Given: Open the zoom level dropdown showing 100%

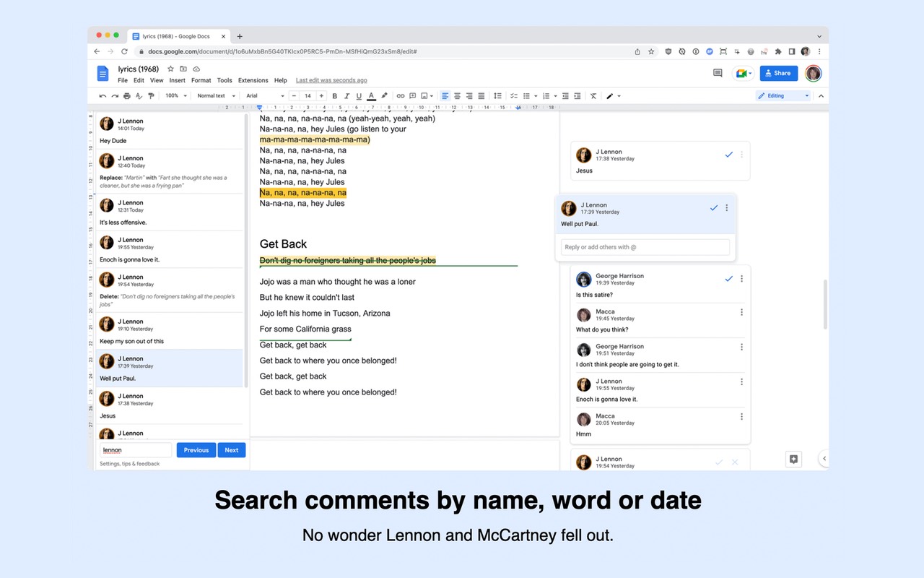Looking at the screenshot, I should (x=175, y=95).
